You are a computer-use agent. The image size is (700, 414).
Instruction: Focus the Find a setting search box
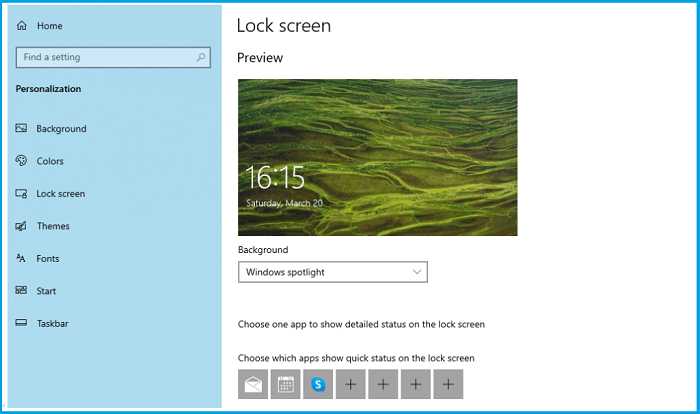click(113, 57)
